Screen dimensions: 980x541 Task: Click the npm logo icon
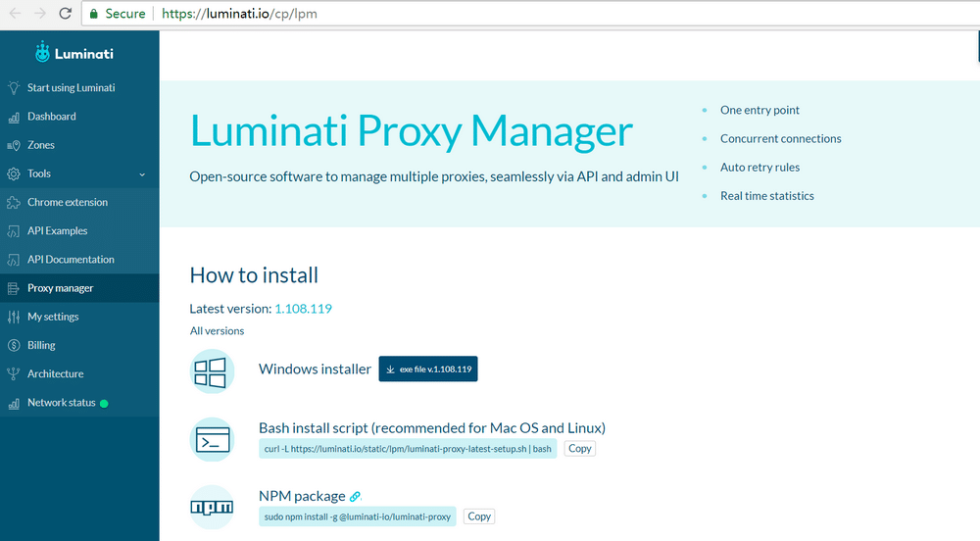tap(212, 508)
